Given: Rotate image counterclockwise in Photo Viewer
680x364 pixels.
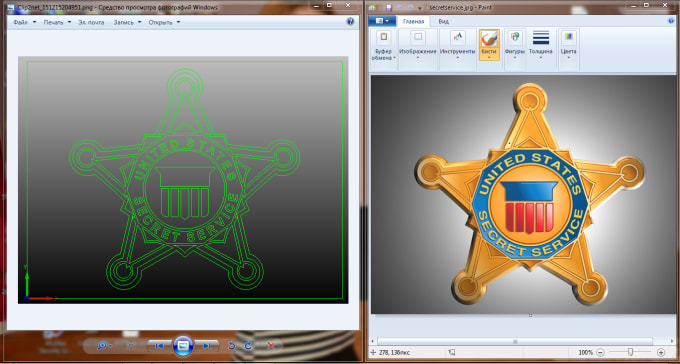Looking at the screenshot, I should (232, 346).
